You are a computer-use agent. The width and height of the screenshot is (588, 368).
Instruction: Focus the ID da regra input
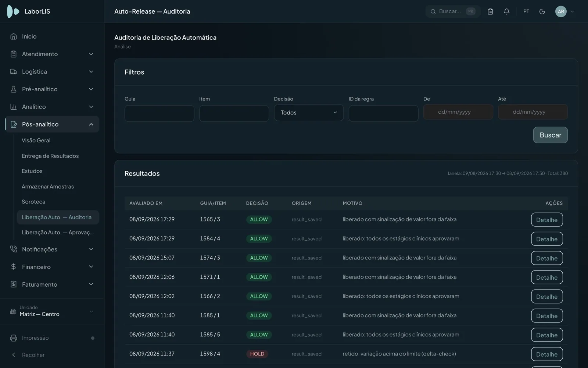click(x=383, y=113)
